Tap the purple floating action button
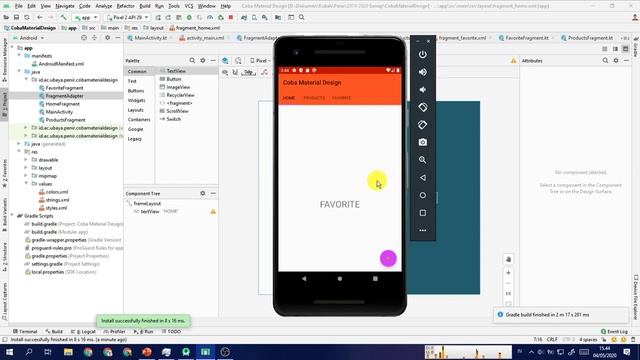The height and width of the screenshot is (360, 640). coord(388,258)
